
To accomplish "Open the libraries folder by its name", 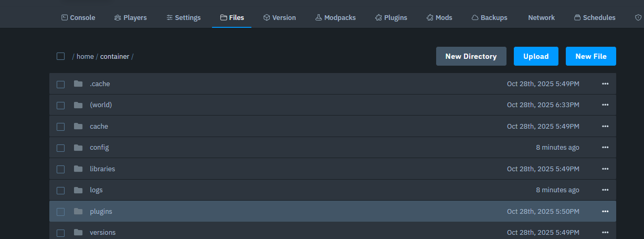I will pos(102,169).
